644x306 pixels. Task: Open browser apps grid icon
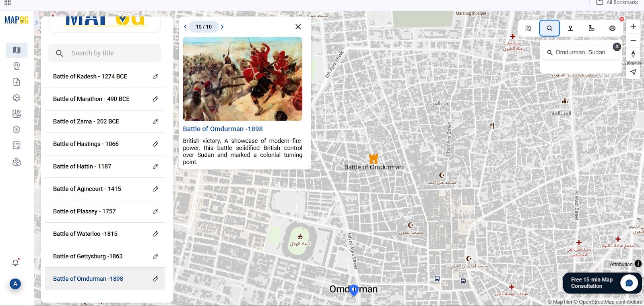(x=8, y=2)
